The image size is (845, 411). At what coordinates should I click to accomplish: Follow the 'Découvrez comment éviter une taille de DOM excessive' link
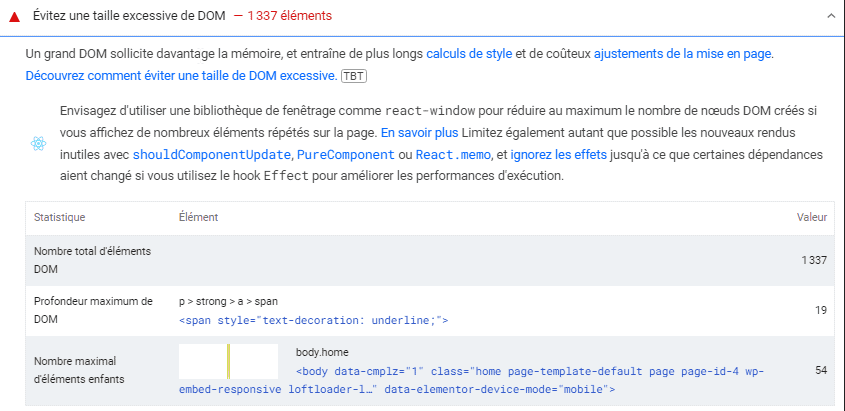(x=181, y=76)
